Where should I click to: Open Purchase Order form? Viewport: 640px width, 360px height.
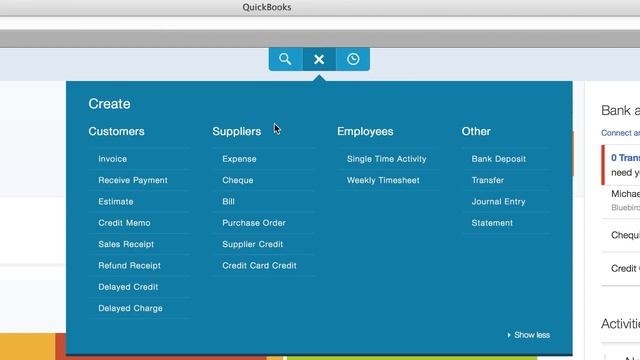254,223
